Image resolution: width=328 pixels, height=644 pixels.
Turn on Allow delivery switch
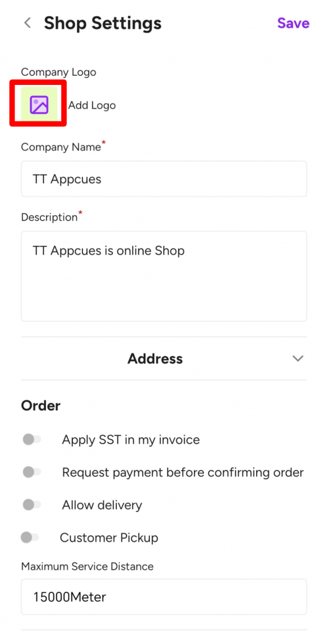click(31, 505)
